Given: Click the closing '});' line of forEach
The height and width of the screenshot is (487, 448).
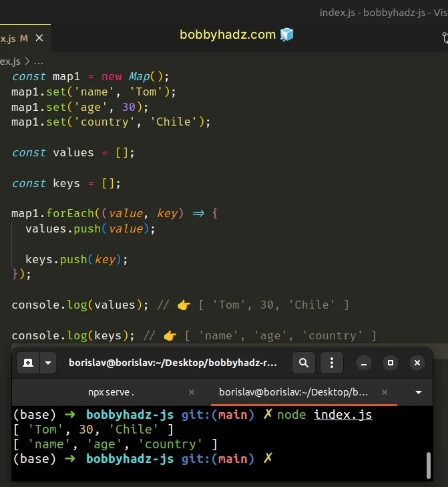Looking at the screenshot, I should [x=21, y=274].
